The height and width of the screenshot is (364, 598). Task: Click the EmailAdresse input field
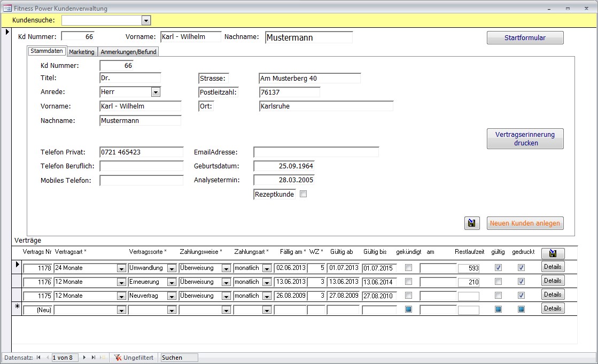[x=316, y=152]
